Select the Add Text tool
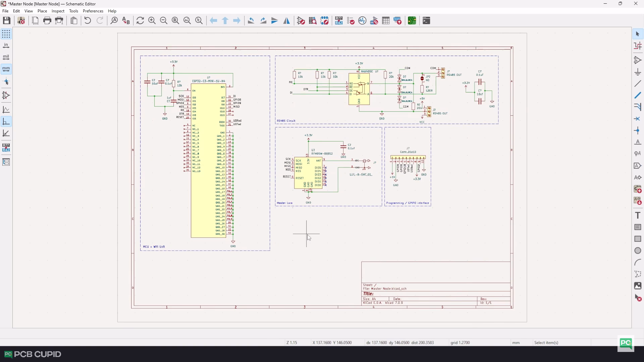Image resolution: width=644 pixels, height=362 pixels. point(638,216)
